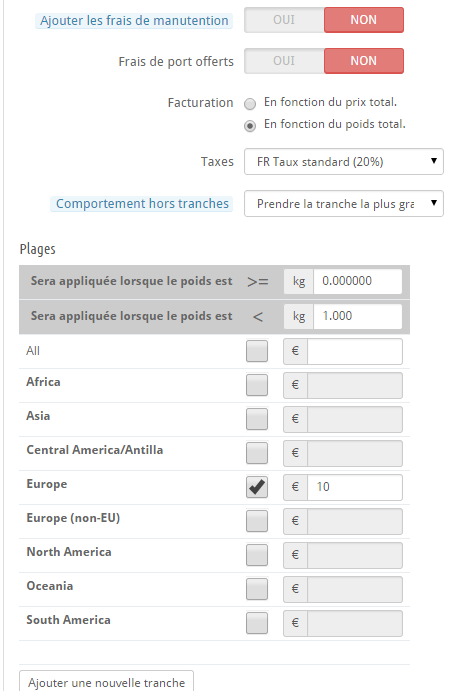The image size is (464, 691).
Task: Select billing by total weight
Action: click(x=250, y=126)
